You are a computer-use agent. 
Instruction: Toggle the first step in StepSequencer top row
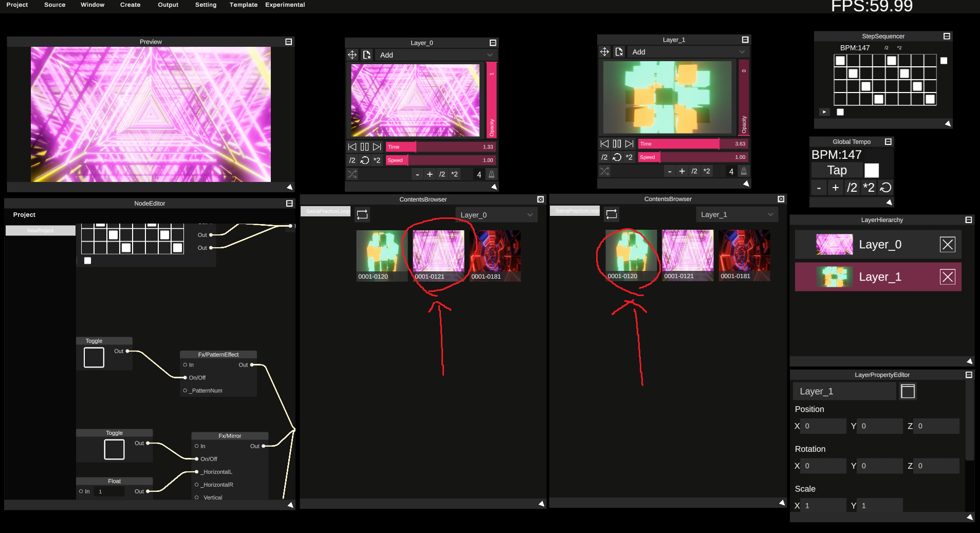click(840, 61)
